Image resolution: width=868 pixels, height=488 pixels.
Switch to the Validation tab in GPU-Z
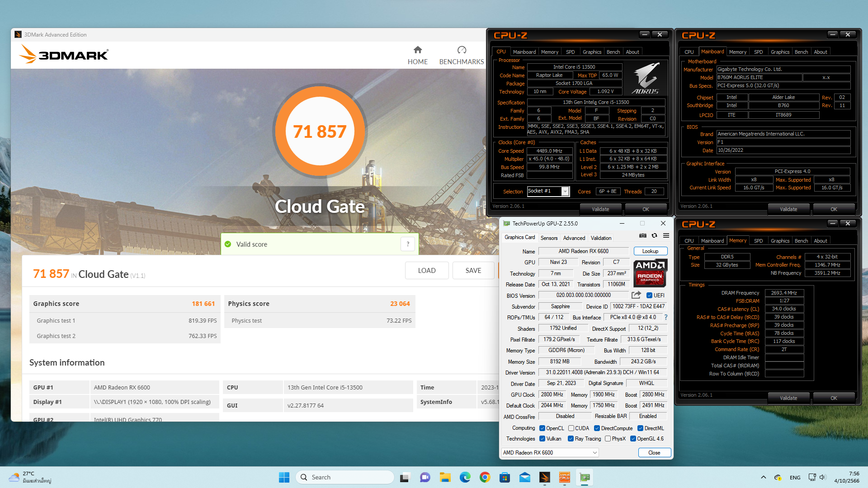pos(601,238)
